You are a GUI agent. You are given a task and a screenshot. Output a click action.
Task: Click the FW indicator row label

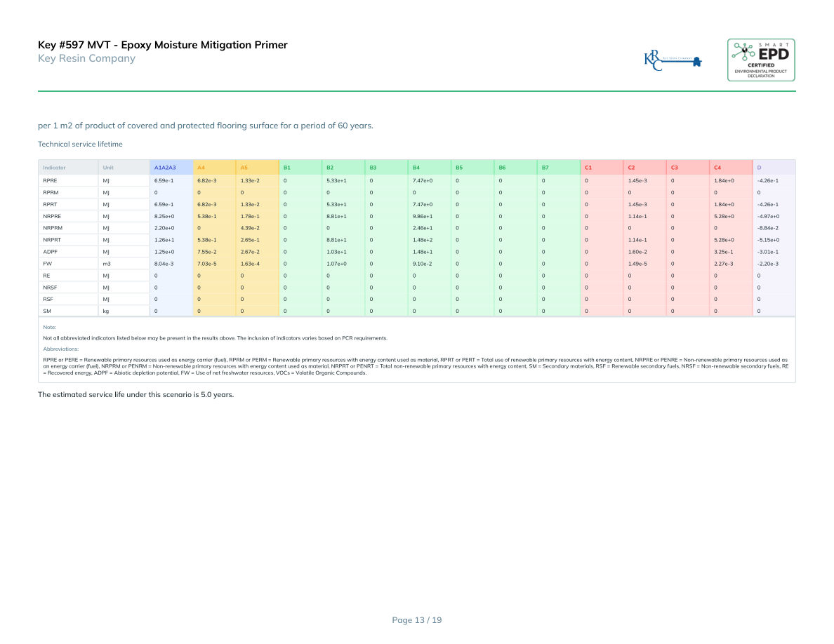[x=47, y=264]
